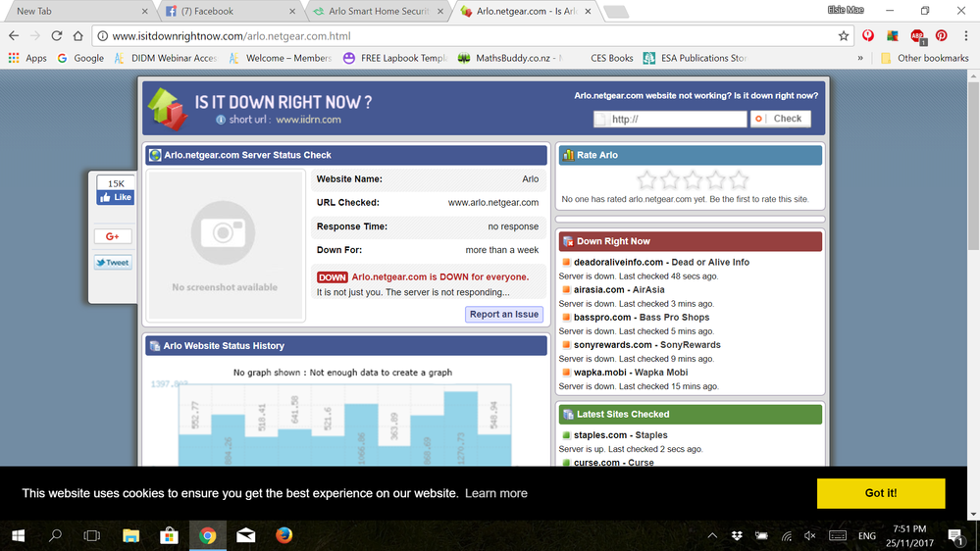Open Action Center notifications icon

point(955,536)
